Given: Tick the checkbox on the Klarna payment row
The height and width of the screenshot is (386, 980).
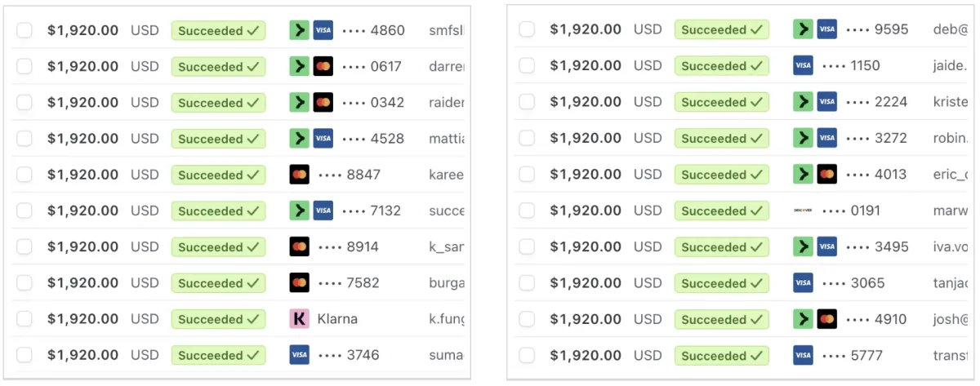Looking at the screenshot, I should [24, 319].
